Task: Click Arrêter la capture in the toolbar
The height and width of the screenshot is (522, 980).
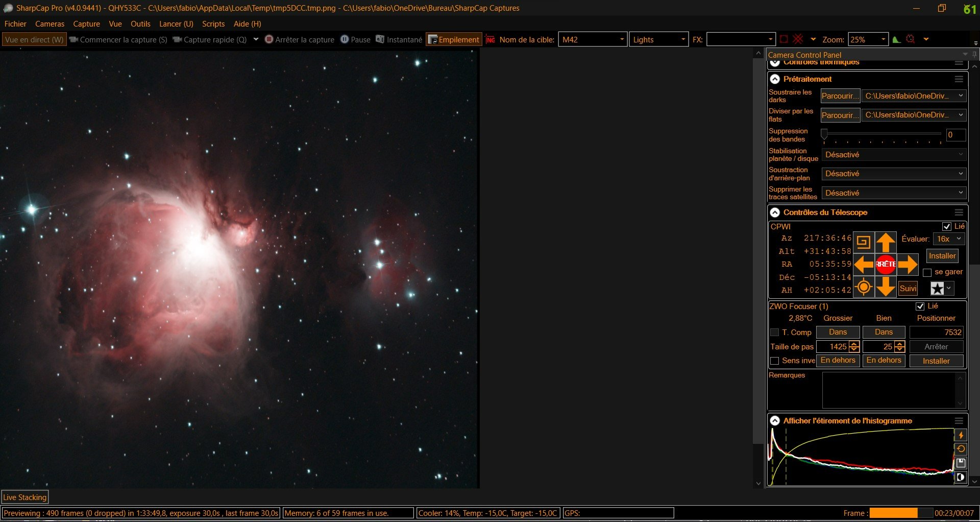Action: pos(300,39)
